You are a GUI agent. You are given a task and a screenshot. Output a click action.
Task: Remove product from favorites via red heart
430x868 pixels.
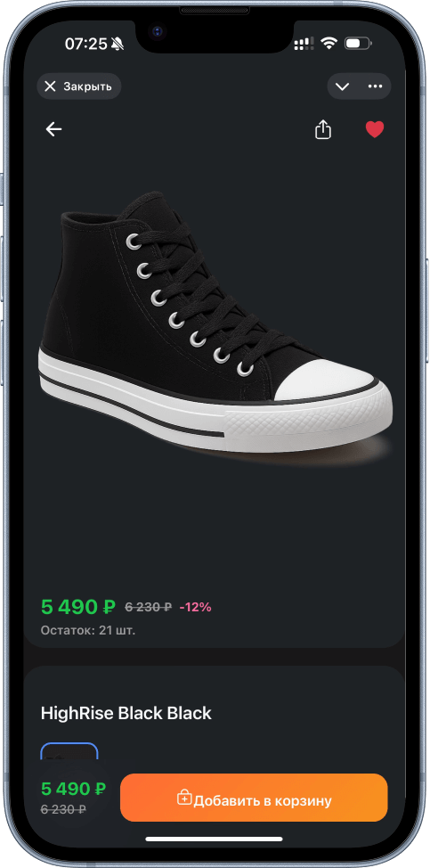pyautogui.click(x=374, y=129)
